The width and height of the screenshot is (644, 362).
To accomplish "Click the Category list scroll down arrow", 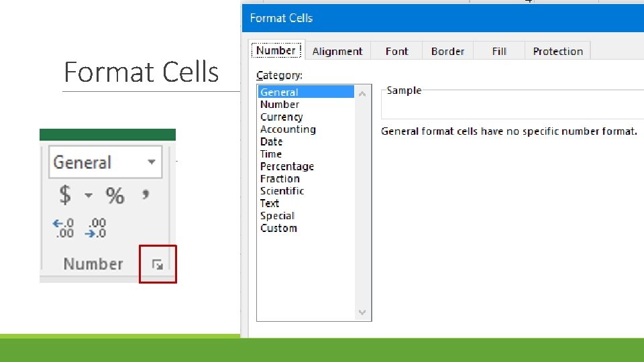I will tap(362, 312).
